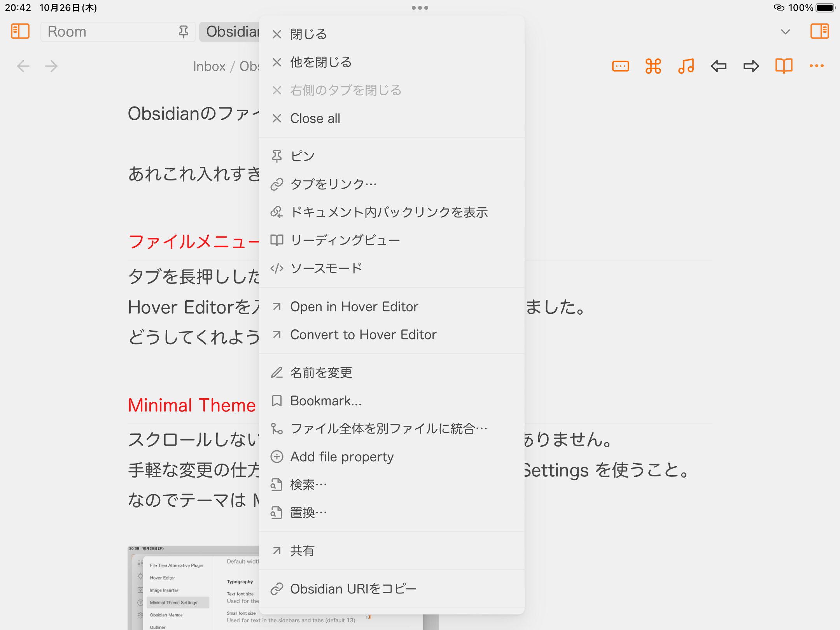Click the orange music note icon

click(x=686, y=66)
